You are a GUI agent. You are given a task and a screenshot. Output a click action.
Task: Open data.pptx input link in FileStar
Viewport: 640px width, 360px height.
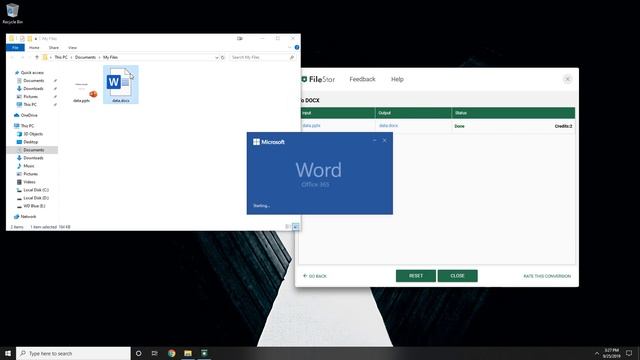[x=311, y=126]
